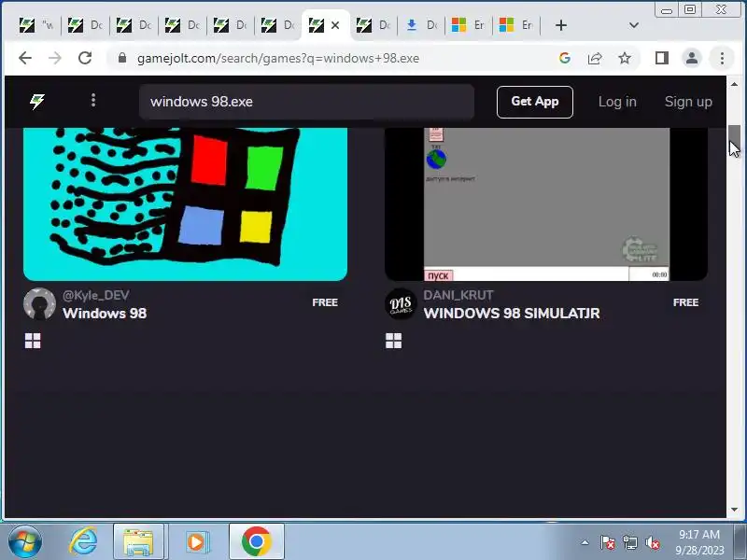Click the scrollbar up arrow
747x560 pixels.
point(734,84)
